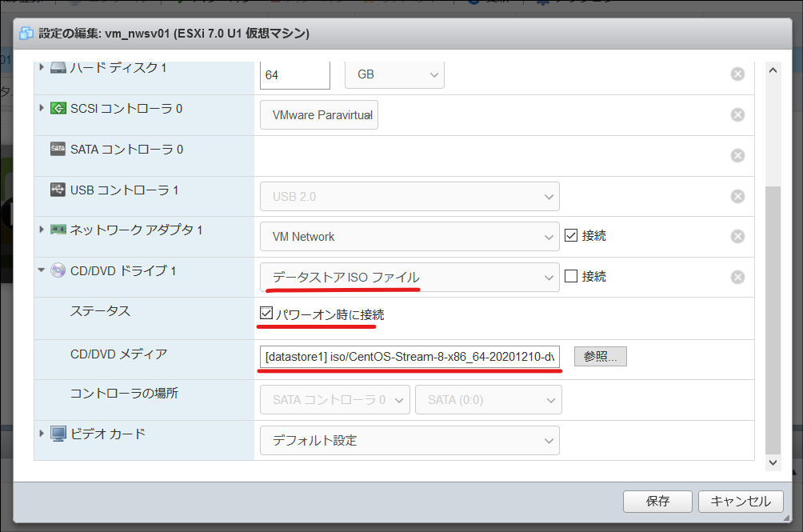The height and width of the screenshot is (532, 803).
Task: Click the USB コントローラ 1 icon
Action: [58, 190]
